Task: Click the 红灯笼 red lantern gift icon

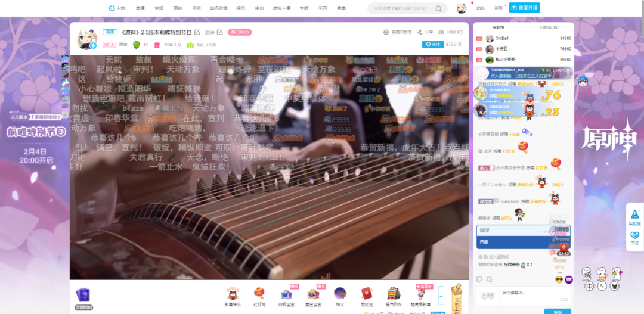Action: (259, 294)
